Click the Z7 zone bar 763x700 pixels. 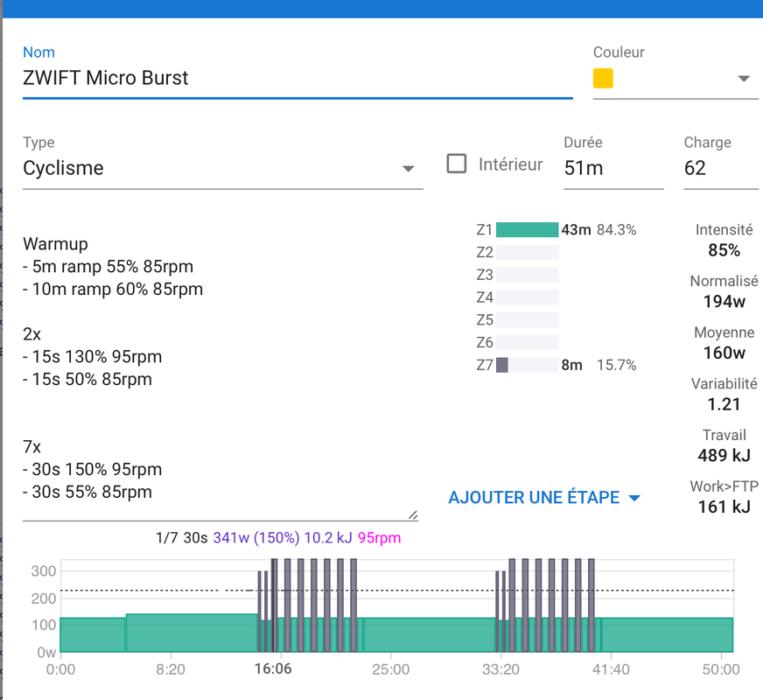[527, 365]
